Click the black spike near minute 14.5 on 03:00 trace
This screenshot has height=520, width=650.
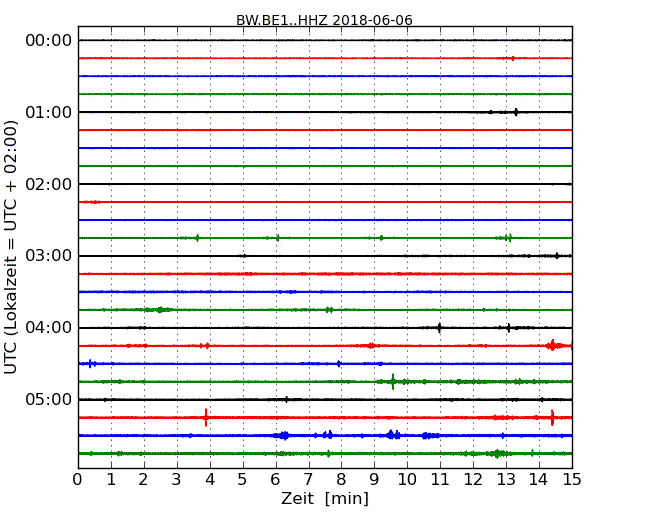(x=557, y=255)
